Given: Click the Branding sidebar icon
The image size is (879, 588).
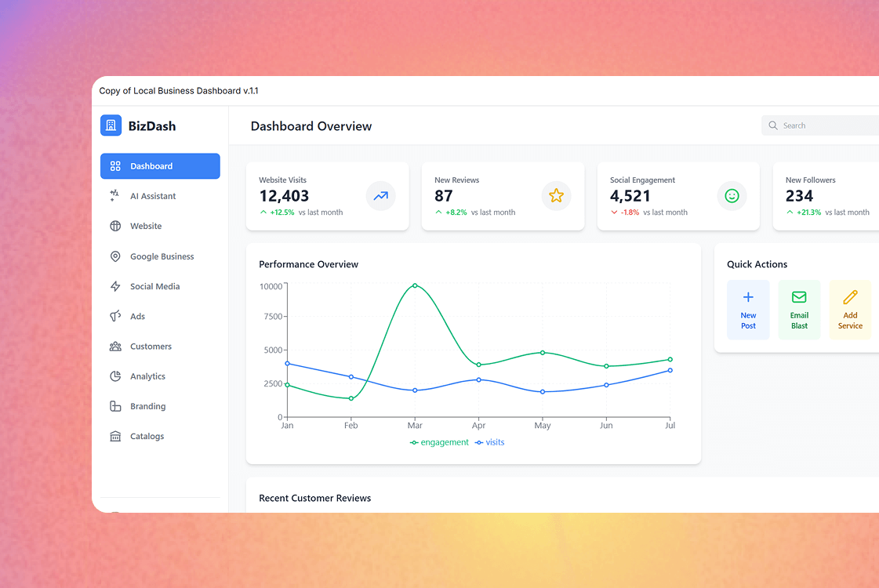Looking at the screenshot, I should tap(114, 406).
